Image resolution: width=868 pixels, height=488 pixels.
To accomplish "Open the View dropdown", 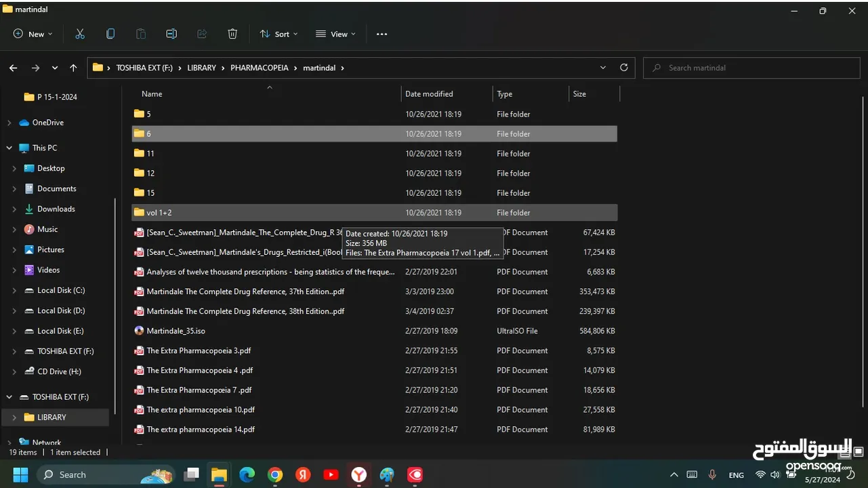I will point(335,34).
